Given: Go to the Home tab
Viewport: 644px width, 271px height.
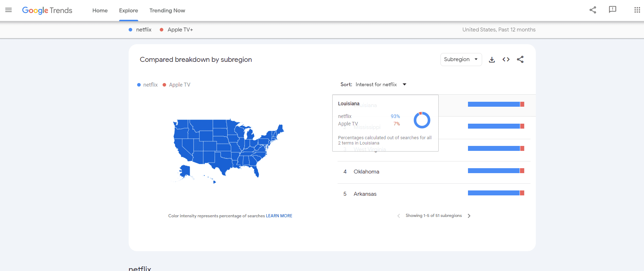Looking at the screenshot, I should (x=100, y=11).
